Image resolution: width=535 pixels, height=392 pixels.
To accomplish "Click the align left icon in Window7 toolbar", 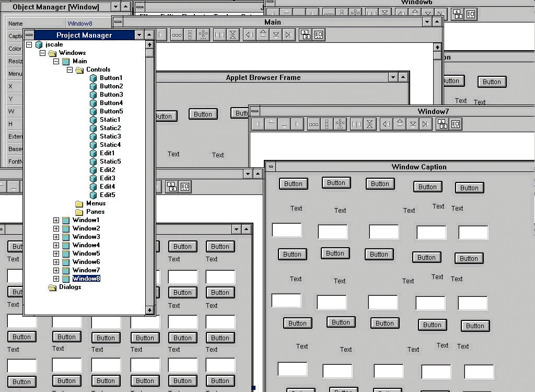I will pyautogui.click(x=256, y=124).
